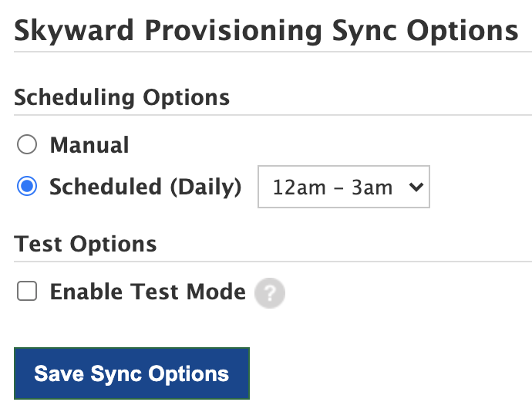
Task: Click the Skyward Provisioning Sync Options title
Action: (x=266, y=31)
